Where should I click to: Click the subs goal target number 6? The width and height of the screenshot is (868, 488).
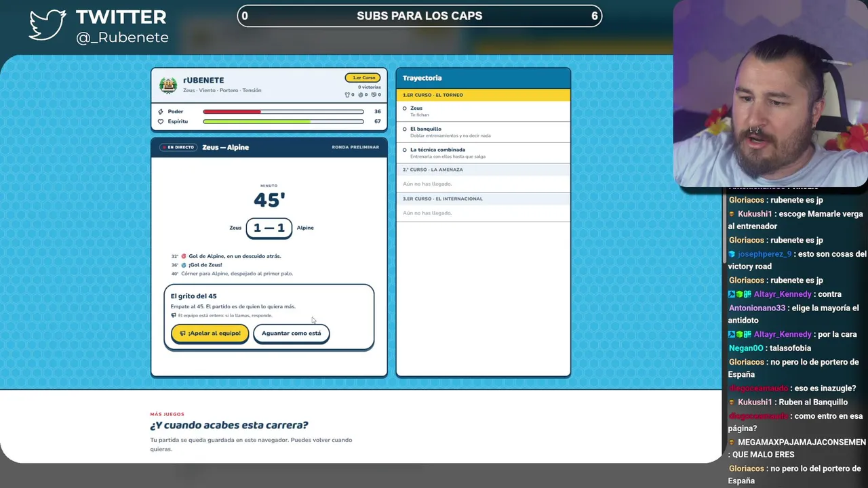click(x=595, y=16)
